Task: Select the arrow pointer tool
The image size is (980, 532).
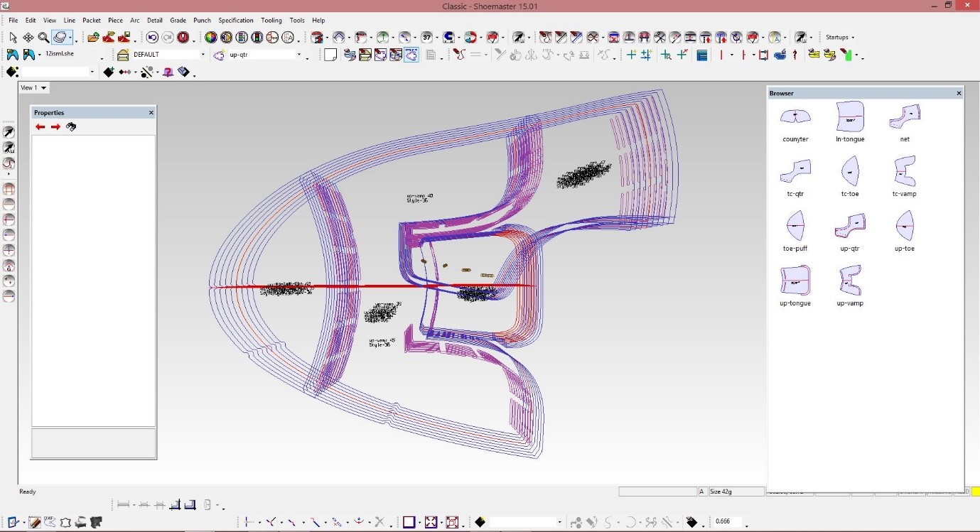Action: 13,37
